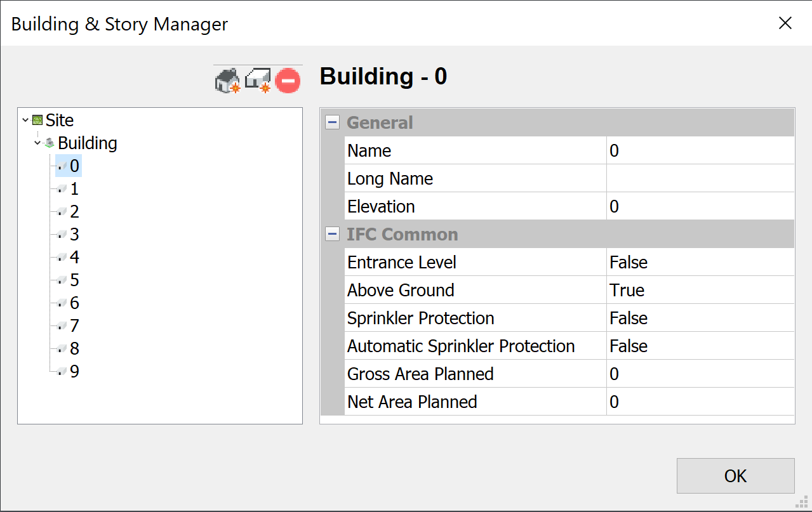The height and width of the screenshot is (512, 812).
Task: Toggle the Sprinkler Protection value False
Action: tap(698, 318)
